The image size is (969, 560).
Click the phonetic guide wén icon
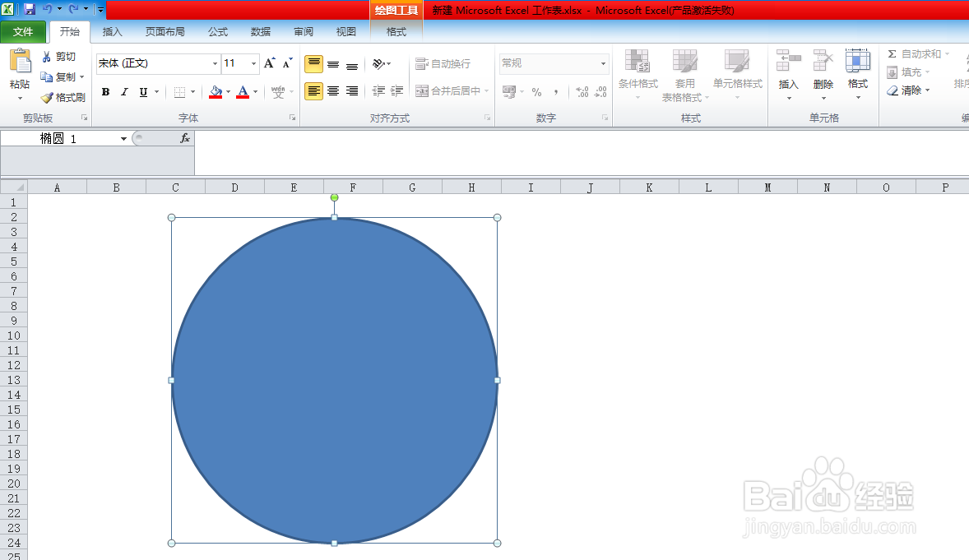pos(278,92)
